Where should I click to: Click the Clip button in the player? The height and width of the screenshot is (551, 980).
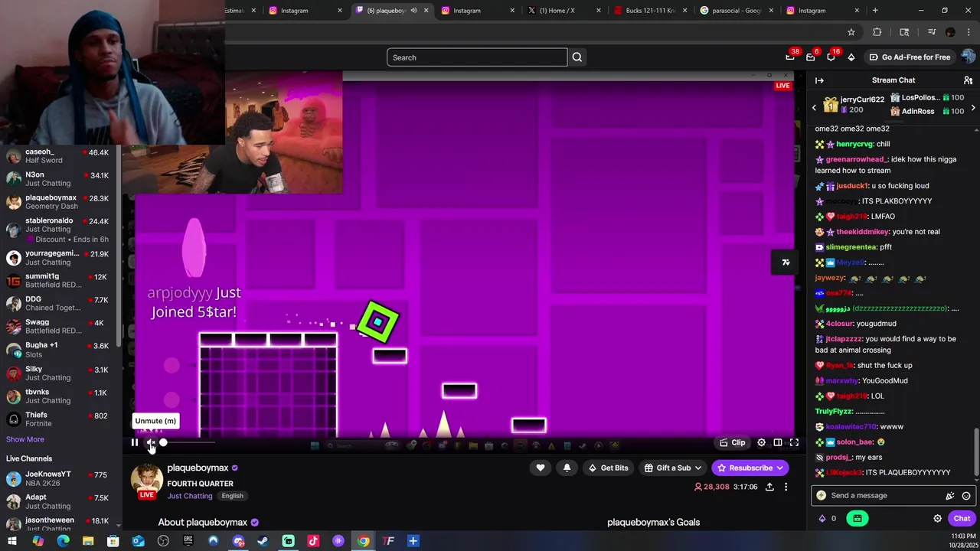click(733, 442)
